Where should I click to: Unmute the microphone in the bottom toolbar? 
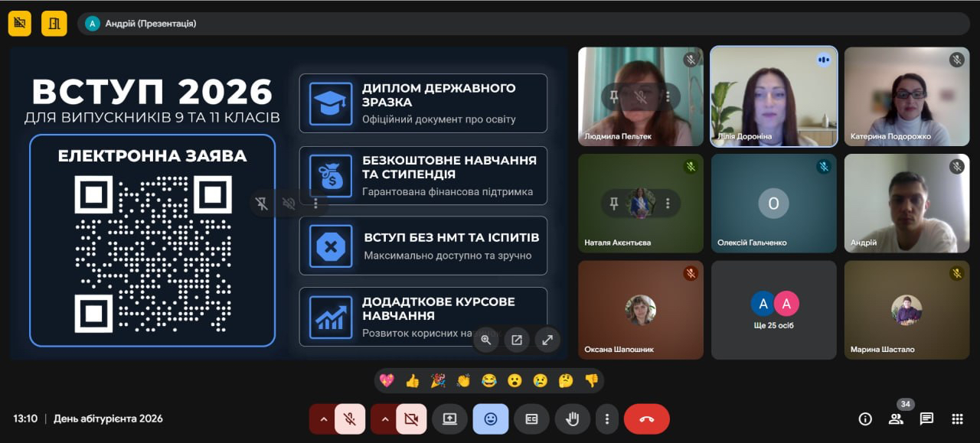(x=350, y=419)
